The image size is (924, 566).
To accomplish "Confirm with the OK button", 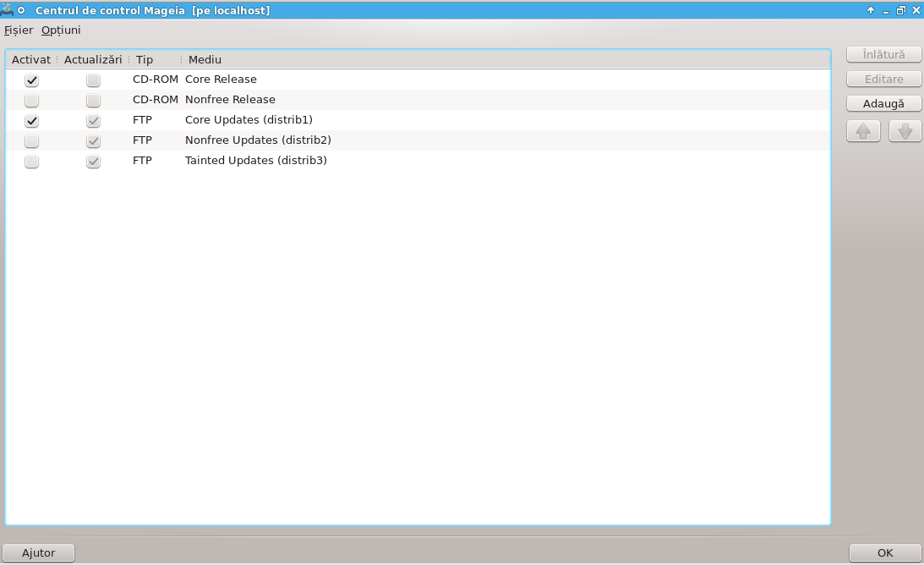I will click(x=885, y=552).
